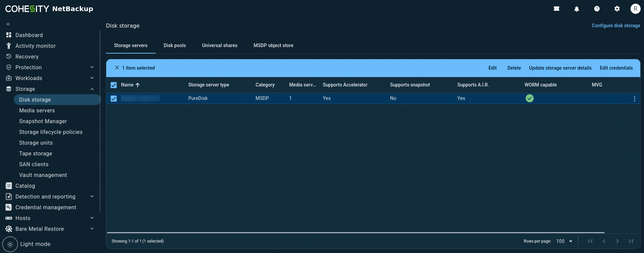The width and height of the screenshot is (644, 253).
Task: Switch to the MSDP object store tab
Action: pos(273,45)
